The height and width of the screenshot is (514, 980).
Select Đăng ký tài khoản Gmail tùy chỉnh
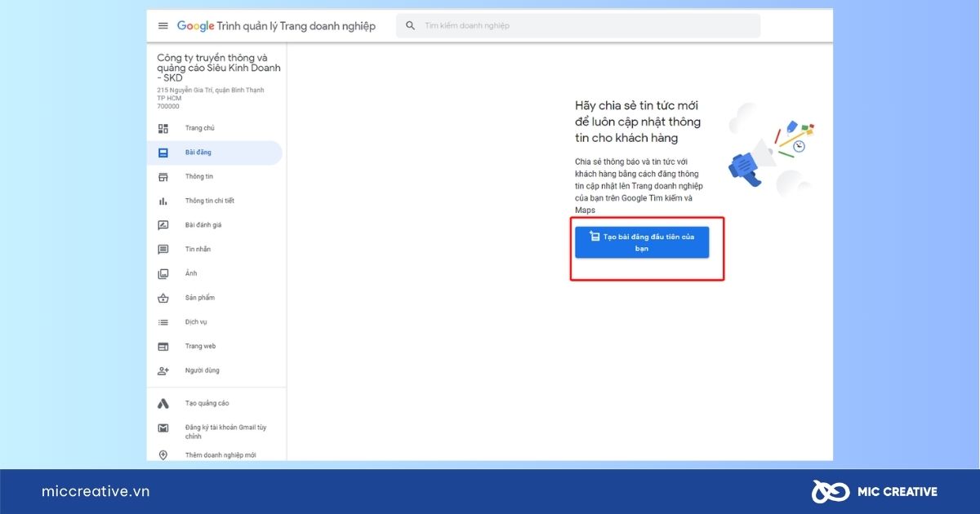[x=215, y=432]
